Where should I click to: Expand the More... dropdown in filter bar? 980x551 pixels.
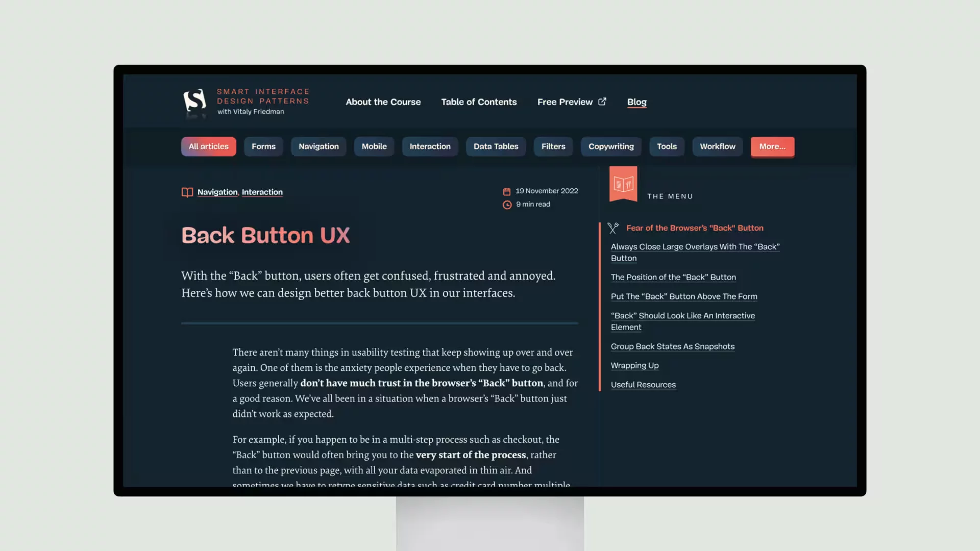pos(772,146)
